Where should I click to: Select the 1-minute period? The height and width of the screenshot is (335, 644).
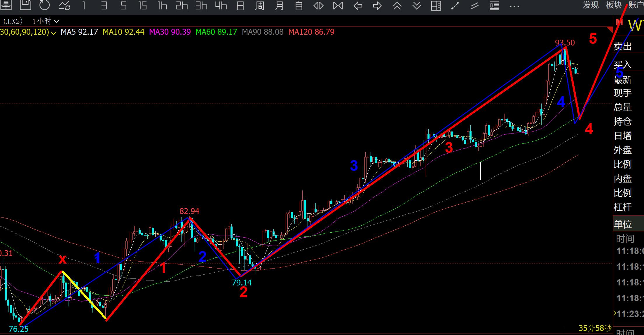pos(84,5)
